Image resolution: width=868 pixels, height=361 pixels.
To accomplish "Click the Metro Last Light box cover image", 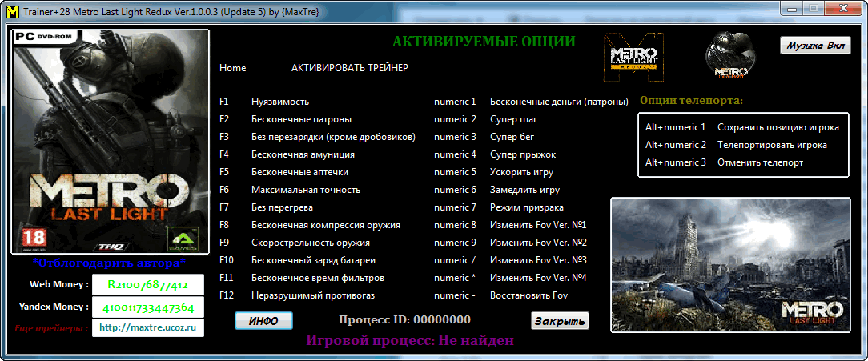I will pos(111,142).
